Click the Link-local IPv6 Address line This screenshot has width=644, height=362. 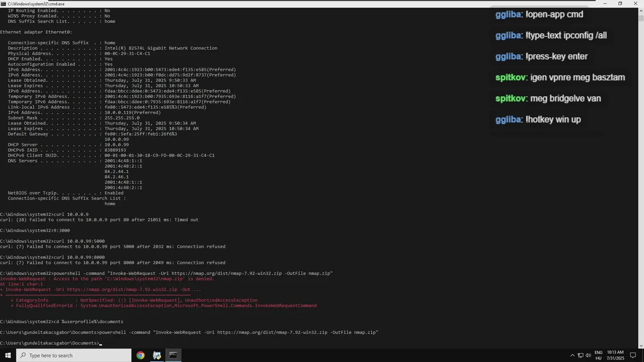tap(107, 107)
